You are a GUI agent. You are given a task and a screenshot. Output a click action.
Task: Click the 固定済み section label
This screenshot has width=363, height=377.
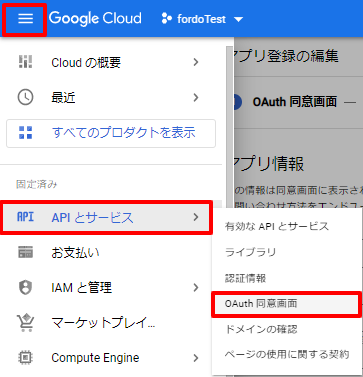(x=37, y=184)
